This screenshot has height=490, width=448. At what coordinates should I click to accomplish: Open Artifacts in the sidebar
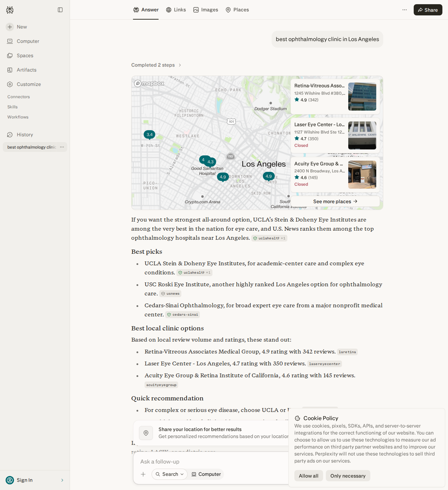tap(22, 70)
